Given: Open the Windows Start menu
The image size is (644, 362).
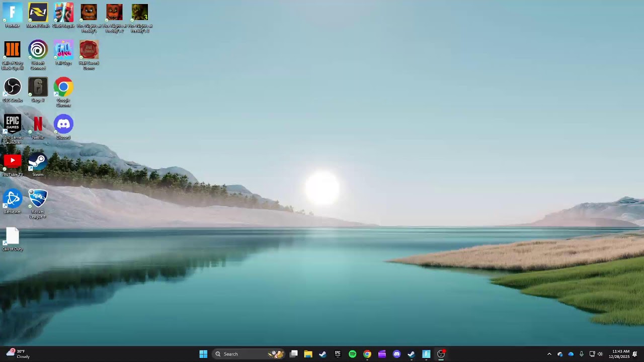Looking at the screenshot, I should [x=203, y=354].
